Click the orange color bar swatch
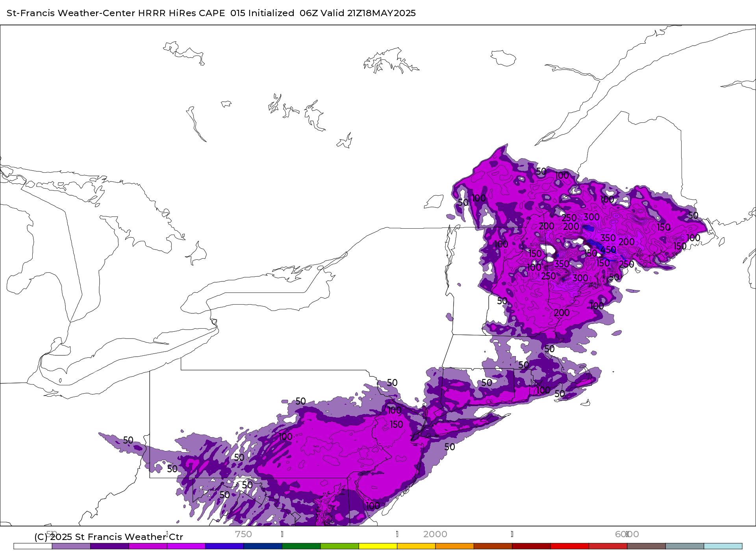This screenshot has height=551, width=756. point(455,546)
